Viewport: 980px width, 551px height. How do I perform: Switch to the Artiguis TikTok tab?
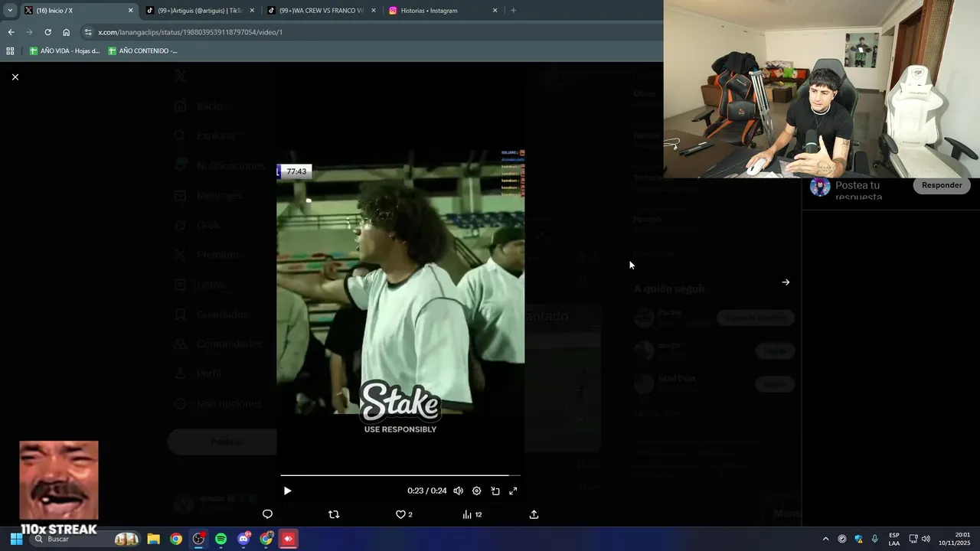click(x=199, y=11)
